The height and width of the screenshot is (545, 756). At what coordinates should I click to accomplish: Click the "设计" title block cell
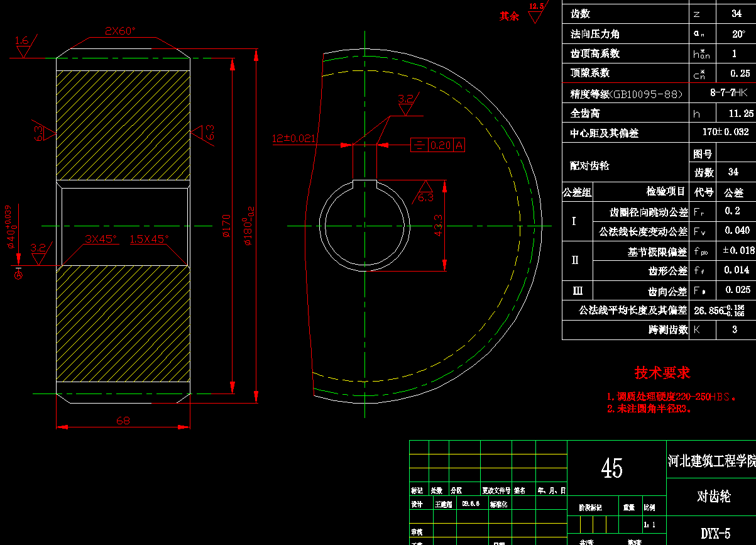coord(417,504)
